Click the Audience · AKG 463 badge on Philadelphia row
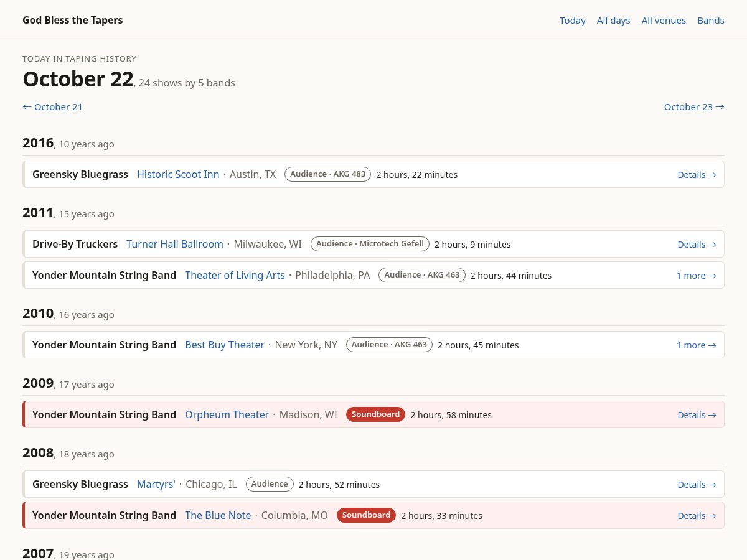 click(x=422, y=275)
